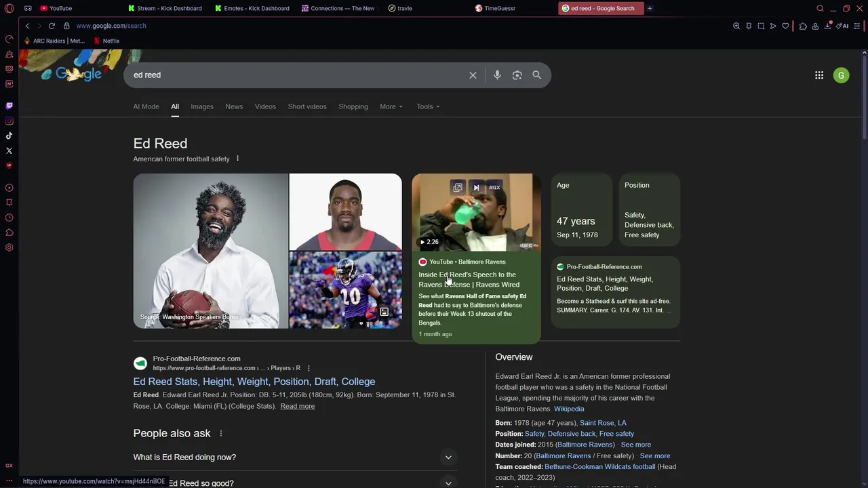Open 'Ed Reed Stats, Height, Weight' result link
This screenshot has width=868, height=488.
click(x=254, y=382)
